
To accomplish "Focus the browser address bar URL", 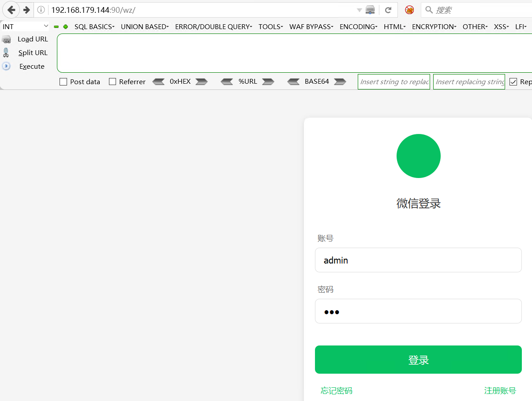I will [x=203, y=10].
